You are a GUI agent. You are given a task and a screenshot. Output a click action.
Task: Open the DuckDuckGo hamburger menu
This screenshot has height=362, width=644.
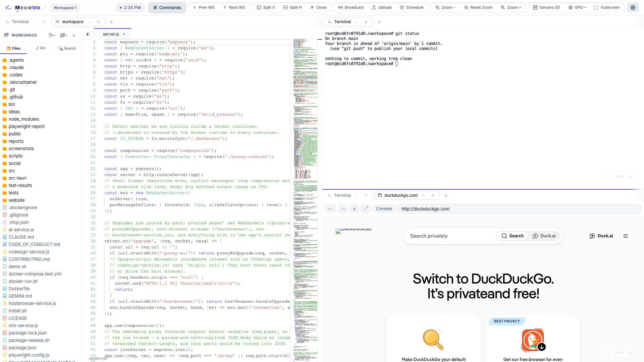626,236
